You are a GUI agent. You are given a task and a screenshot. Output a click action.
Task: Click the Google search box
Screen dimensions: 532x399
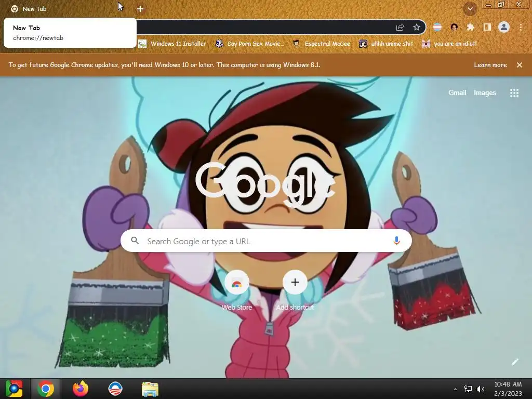tap(267, 241)
